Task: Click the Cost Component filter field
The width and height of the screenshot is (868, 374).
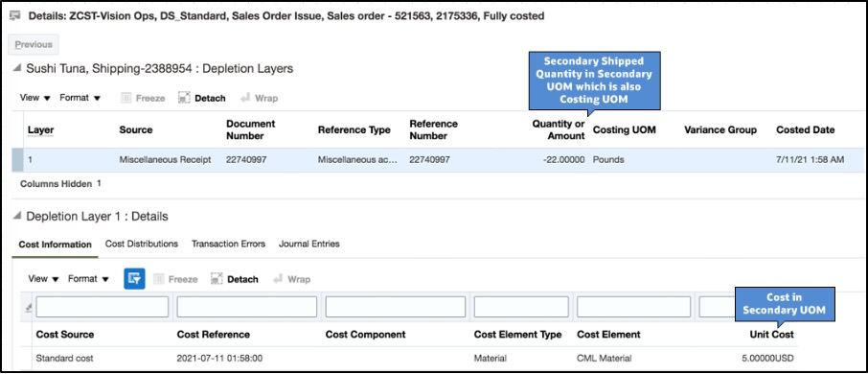Action: pos(396,307)
